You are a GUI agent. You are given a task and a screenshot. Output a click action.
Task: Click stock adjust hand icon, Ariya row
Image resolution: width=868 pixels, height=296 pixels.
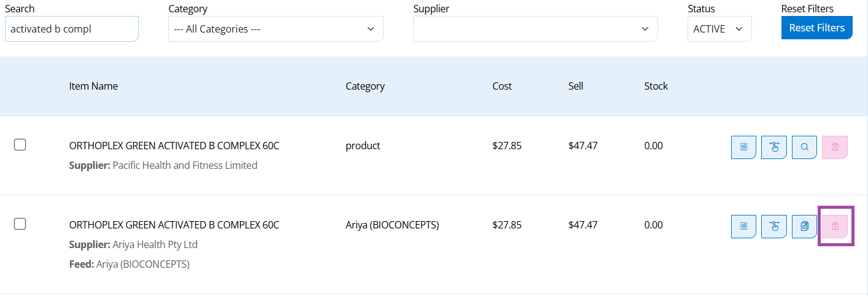(774, 227)
